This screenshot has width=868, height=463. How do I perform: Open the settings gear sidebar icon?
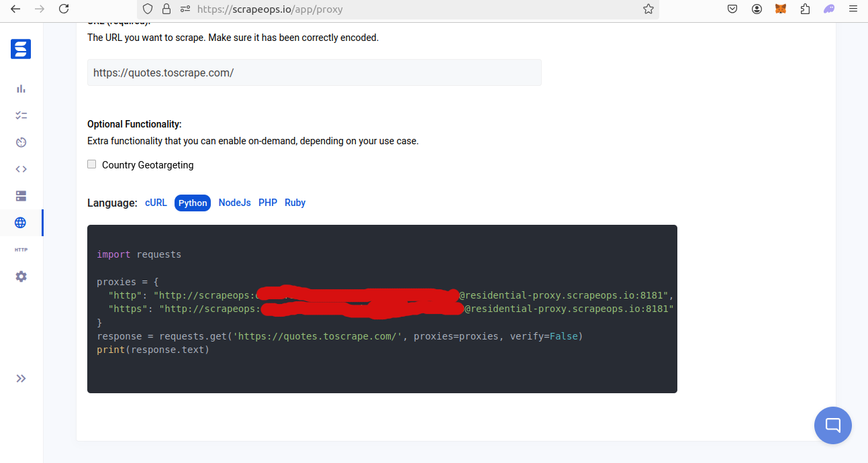(21, 276)
